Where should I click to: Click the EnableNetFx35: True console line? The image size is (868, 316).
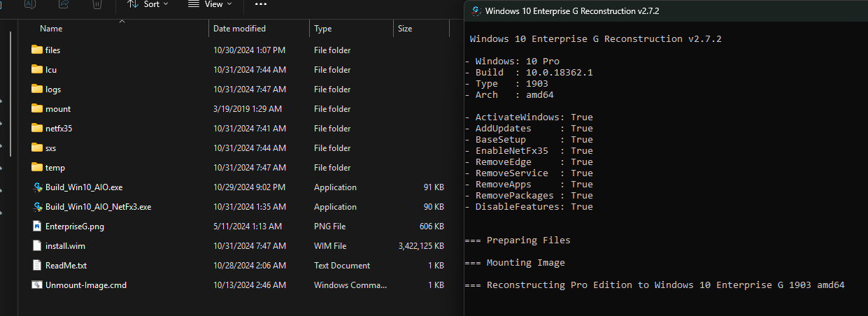(x=529, y=151)
